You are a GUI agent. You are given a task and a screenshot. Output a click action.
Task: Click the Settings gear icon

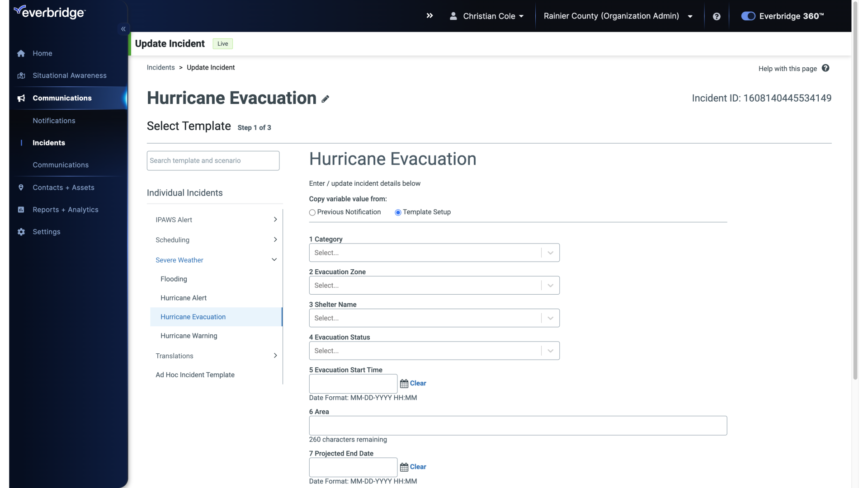click(x=21, y=232)
